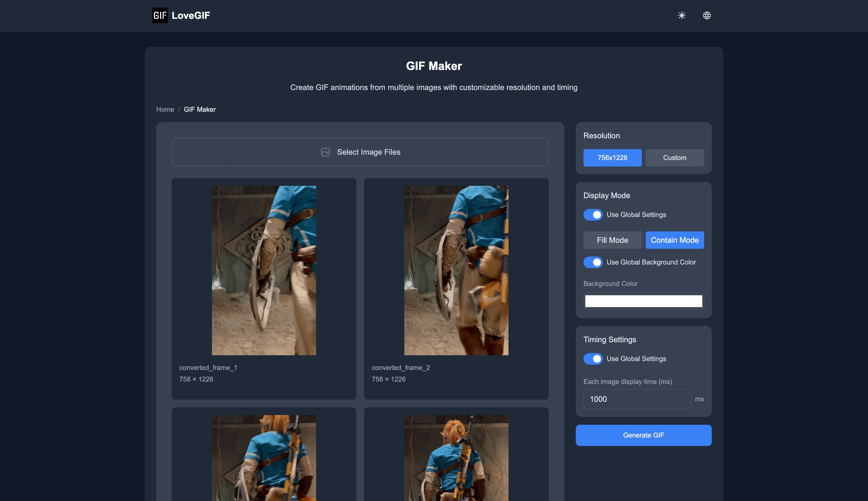Toggle Display Mode Use Global Settings switch
This screenshot has width=868, height=501.
[x=593, y=215]
